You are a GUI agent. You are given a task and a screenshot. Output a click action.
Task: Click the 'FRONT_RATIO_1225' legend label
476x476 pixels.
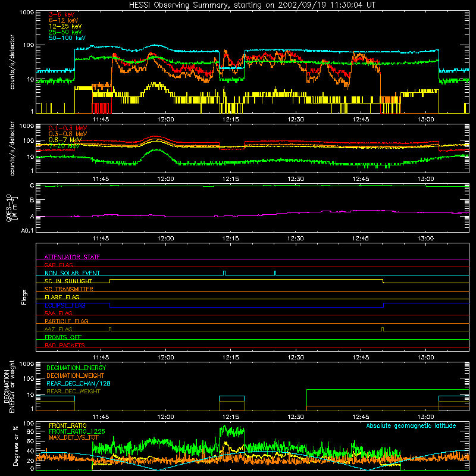click(77, 431)
